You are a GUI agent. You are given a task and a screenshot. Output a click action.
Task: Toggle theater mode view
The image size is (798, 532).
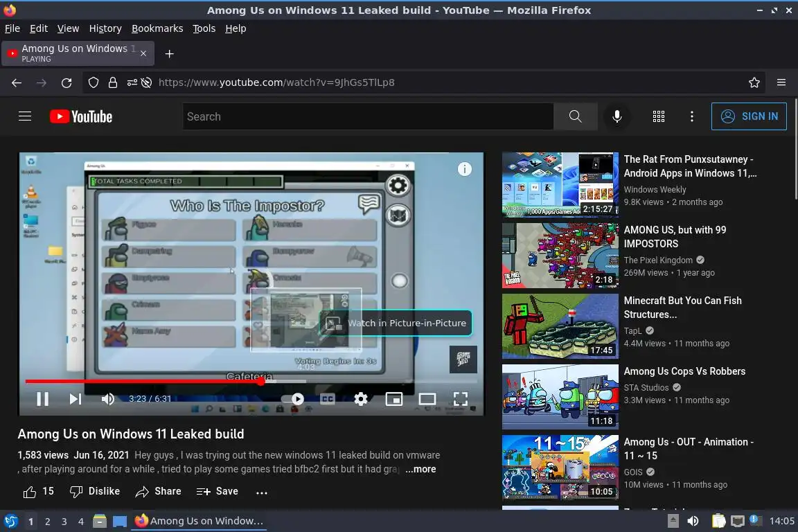pyautogui.click(x=427, y=399)
